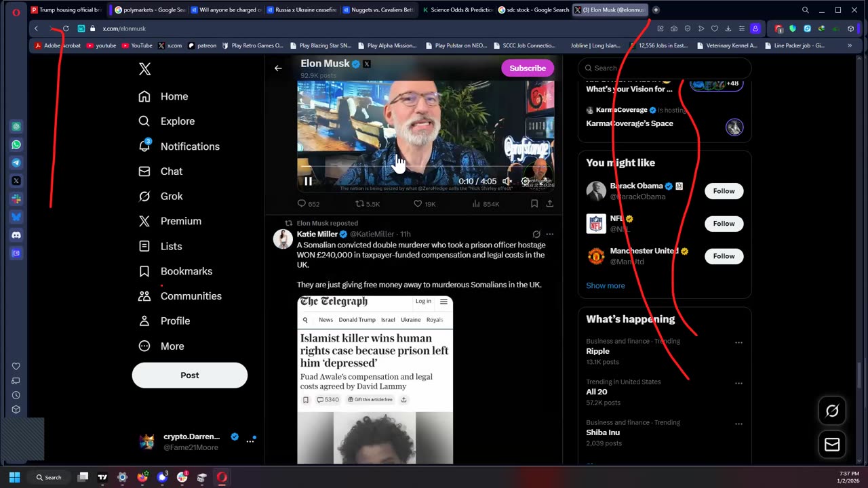Open Katie Miller's profile avatar

point(283,239)
